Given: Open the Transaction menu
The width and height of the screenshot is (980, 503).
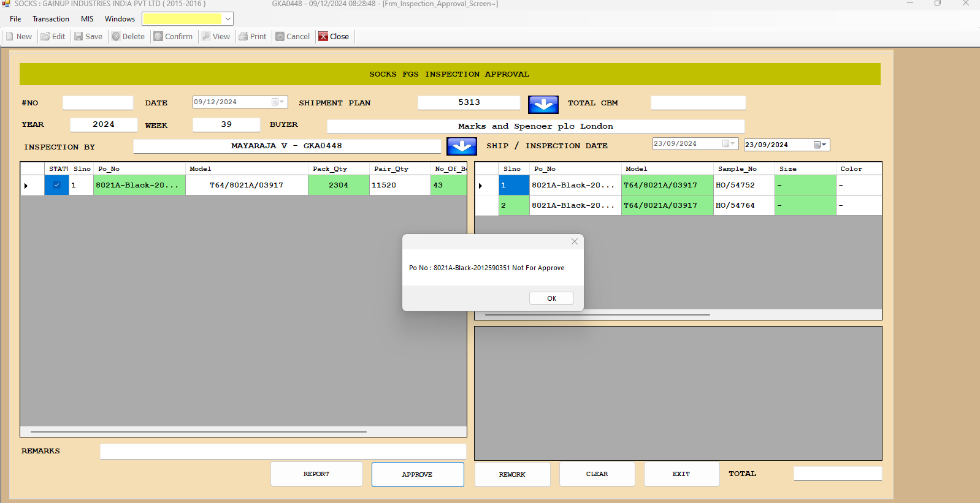Looking at the screenshot, I should [x=51, y=19].
